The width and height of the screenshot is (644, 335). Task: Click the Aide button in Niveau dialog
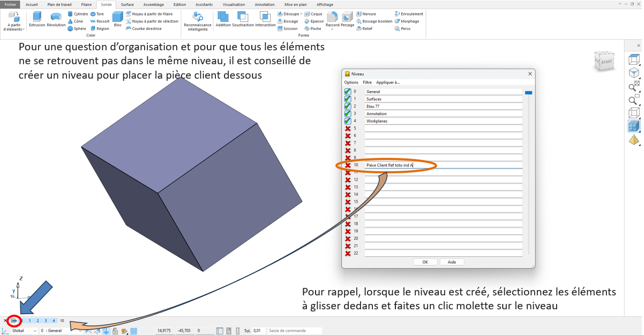pos(452,262)
